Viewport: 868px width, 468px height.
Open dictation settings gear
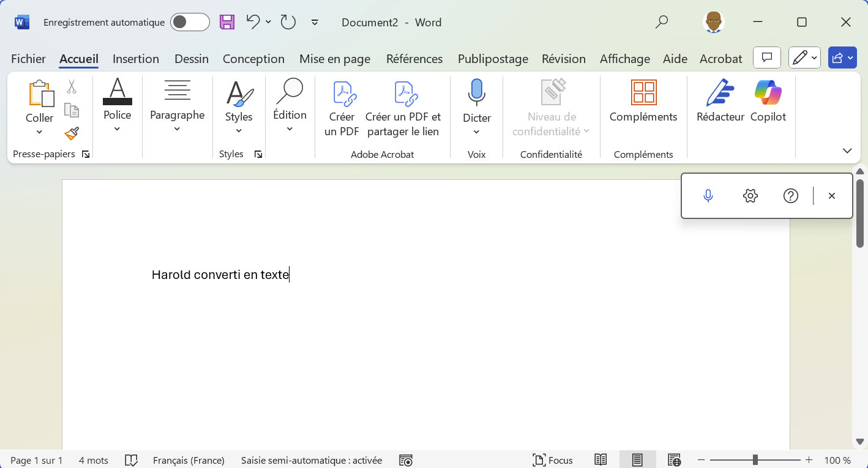point(750,196)
